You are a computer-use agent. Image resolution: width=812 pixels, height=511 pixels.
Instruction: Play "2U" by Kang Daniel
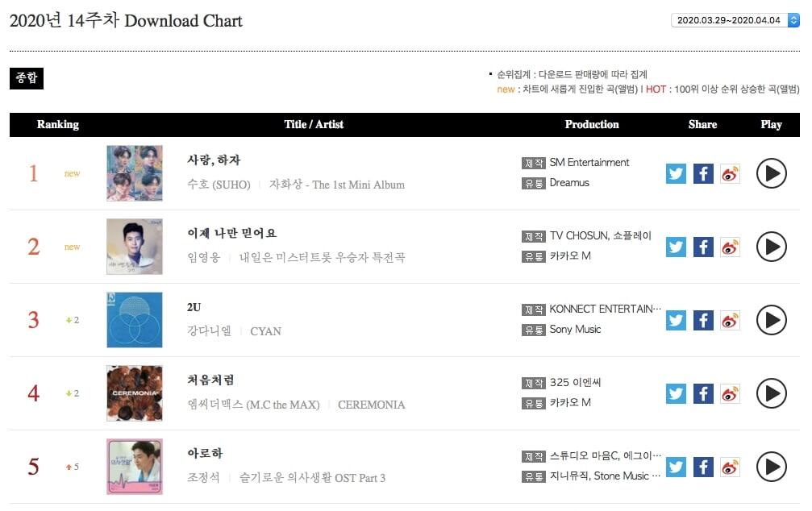click(772, 320)
